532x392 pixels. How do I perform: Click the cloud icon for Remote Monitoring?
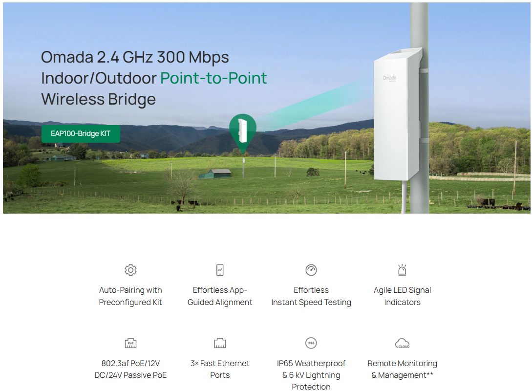pos(402,344)
